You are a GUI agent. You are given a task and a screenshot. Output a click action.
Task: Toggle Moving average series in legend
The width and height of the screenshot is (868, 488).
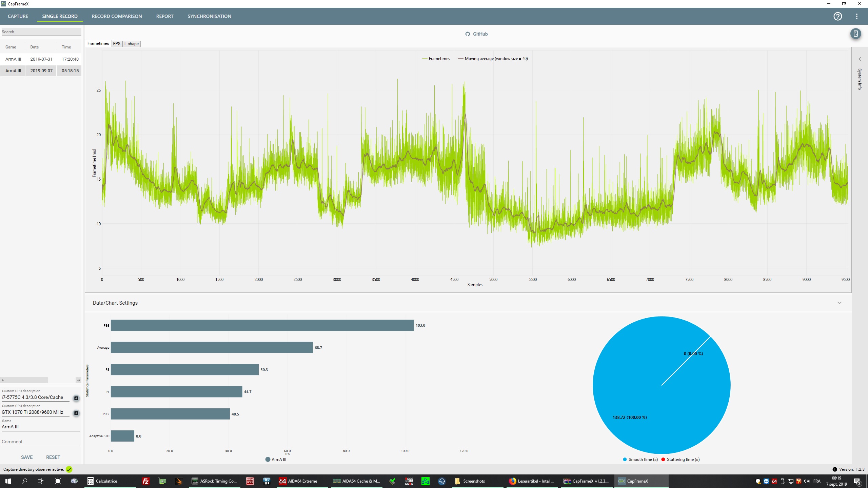click(x=493, y=59)
